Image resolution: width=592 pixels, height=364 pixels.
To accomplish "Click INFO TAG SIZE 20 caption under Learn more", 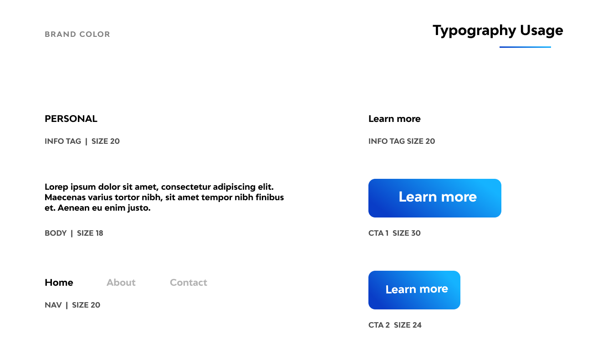I will coord(402,141).
